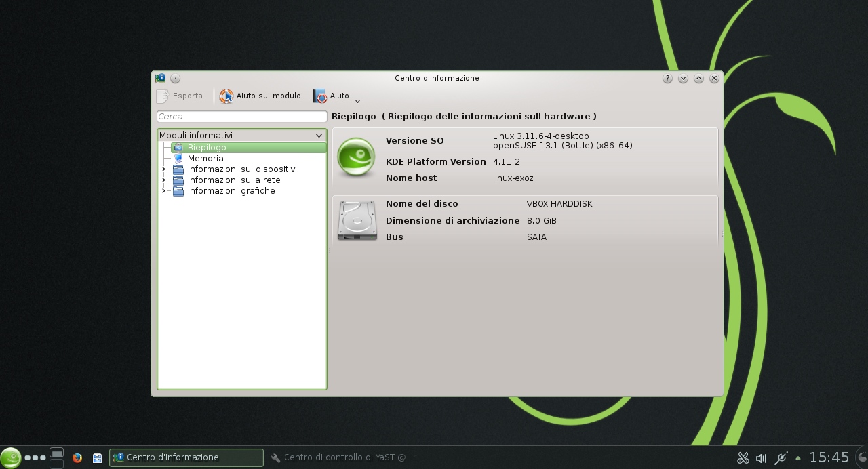This screenshot has height=469, width=868.
Task: Click the Aiuto sul modulo toolbar button
Action: (260, 96)
